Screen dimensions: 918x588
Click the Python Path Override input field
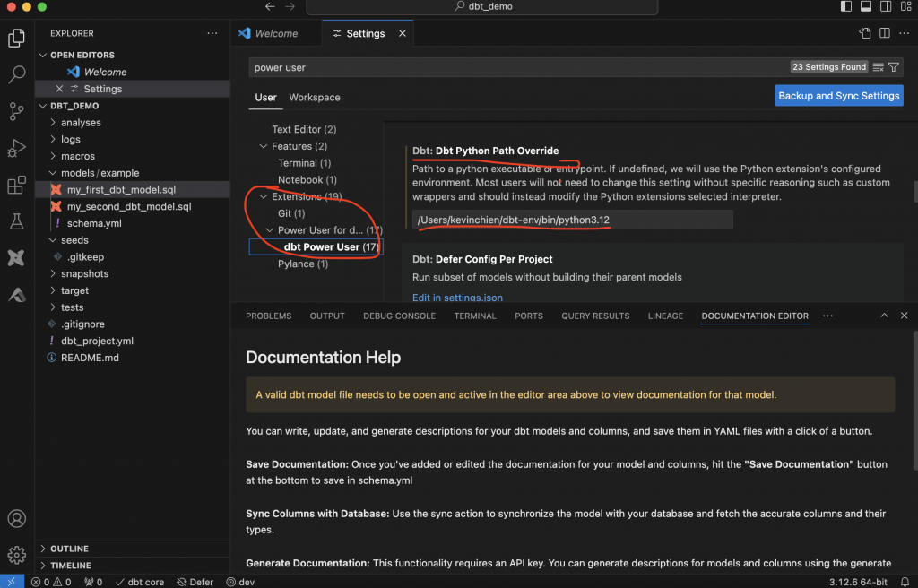coord(572,220)
